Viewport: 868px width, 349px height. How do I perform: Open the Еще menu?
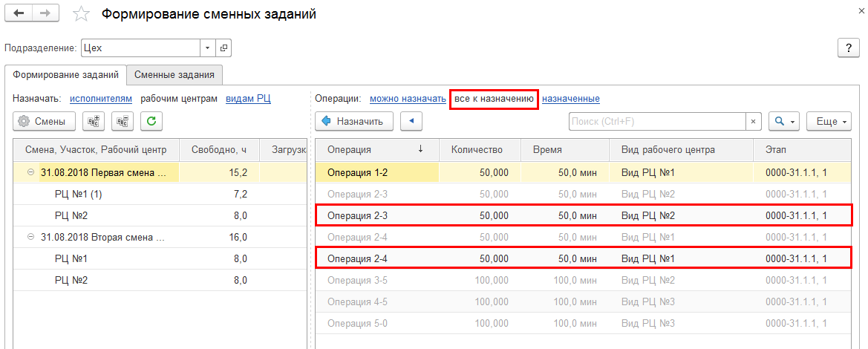832,121
